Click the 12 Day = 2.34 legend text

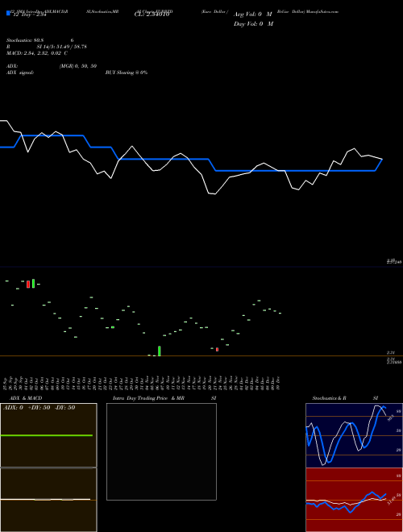coord(28,15)
